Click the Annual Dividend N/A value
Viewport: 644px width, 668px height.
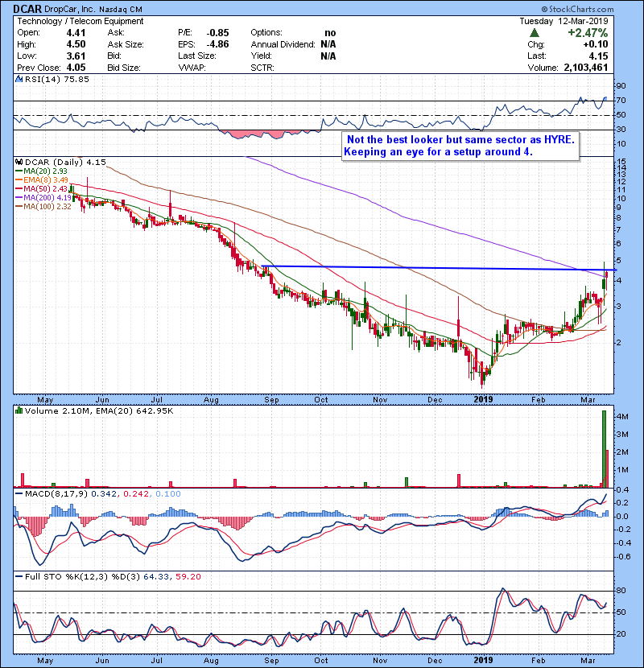tap(328, 44)
